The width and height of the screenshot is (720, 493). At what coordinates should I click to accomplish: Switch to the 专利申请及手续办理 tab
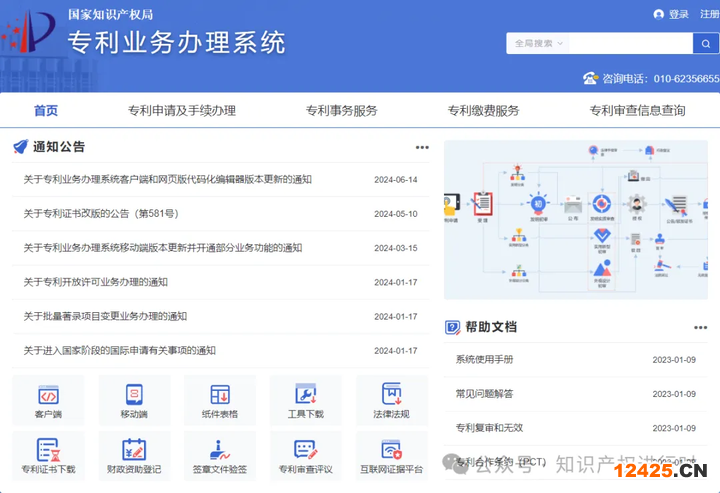click(182, 111)
